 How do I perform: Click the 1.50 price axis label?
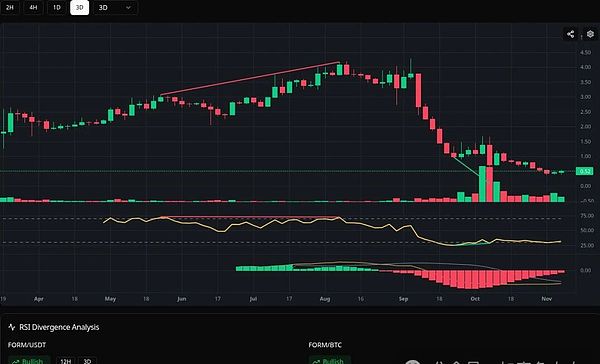[x=585, y=142]
